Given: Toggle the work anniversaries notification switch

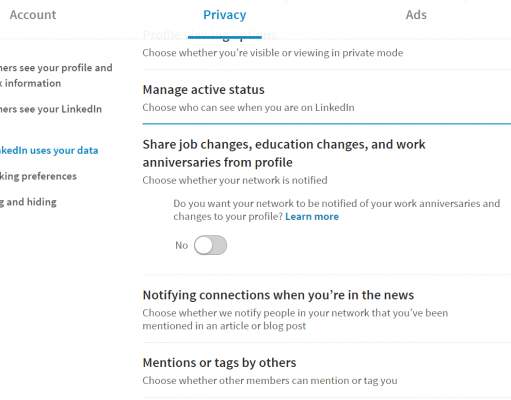Looking at the screenshot, I should click(210, 245).
